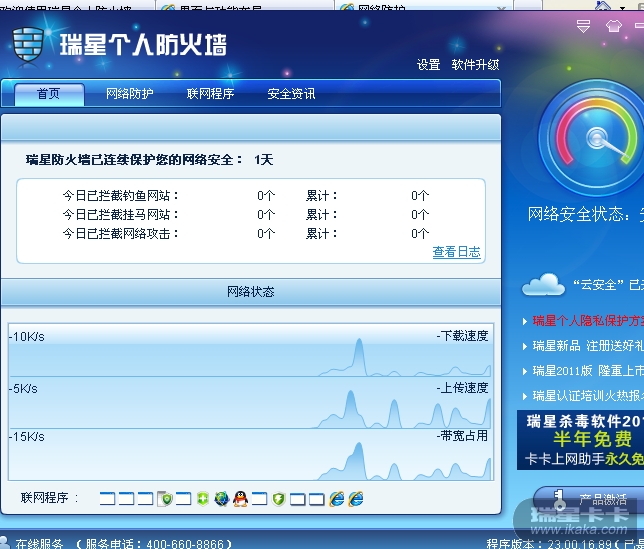Click the 今日已拦截挂马网站 label
Screen dimensions: 644x549
[x=121, y=214]
